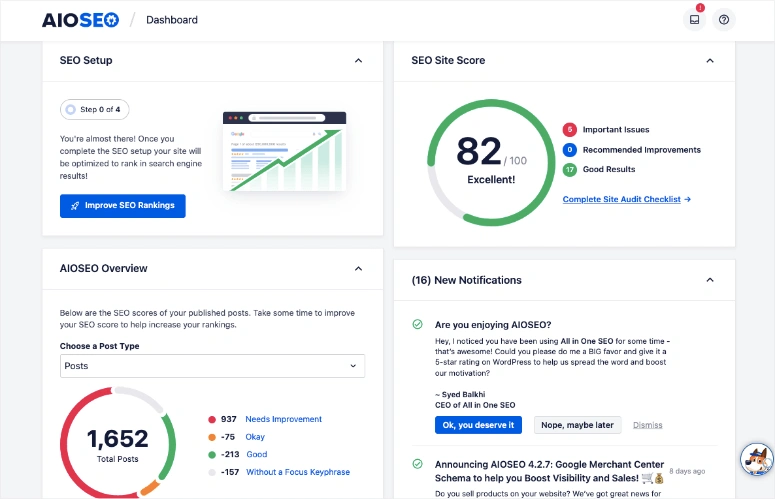
Task: Open the Choose a Post Type dropdown
Action: tap(212, 366)
